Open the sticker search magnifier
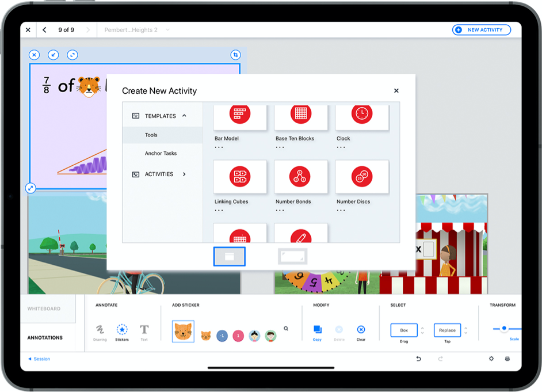Screen dimensions: 542x392 point(286,327)
